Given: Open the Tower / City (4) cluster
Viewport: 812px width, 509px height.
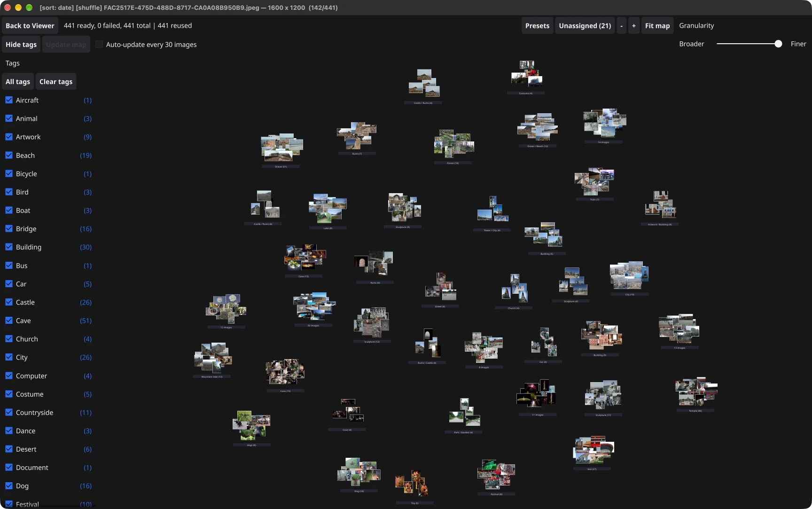Looking at the screenshot, I should click(x=492, y=210).
